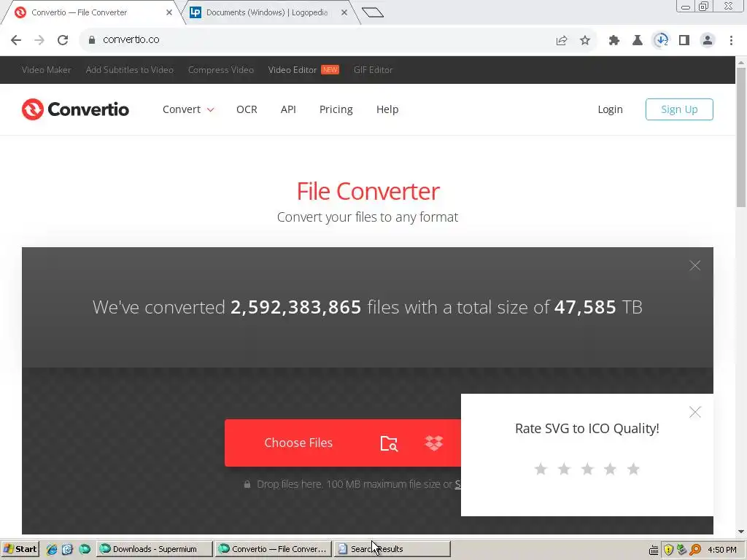Image resolution: width=747 pixels, height=560 pixels.
Task: Open the Compress Video link
Action: coord(221,70)
